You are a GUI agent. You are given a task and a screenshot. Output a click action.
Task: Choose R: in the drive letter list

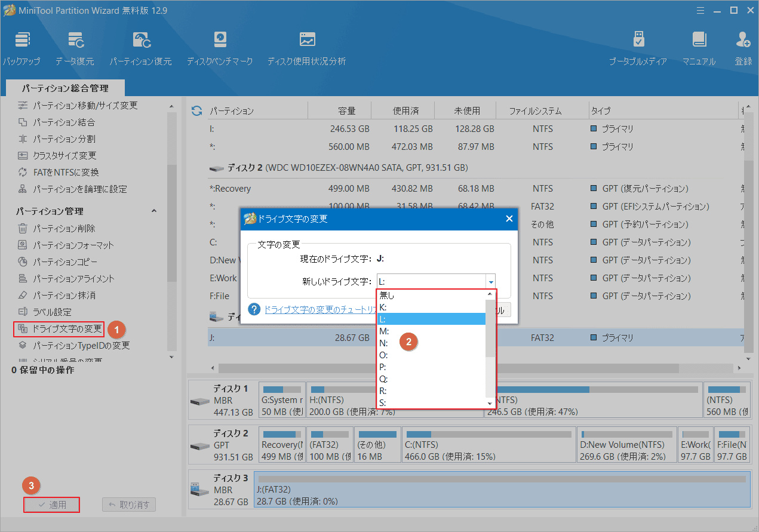431,391
